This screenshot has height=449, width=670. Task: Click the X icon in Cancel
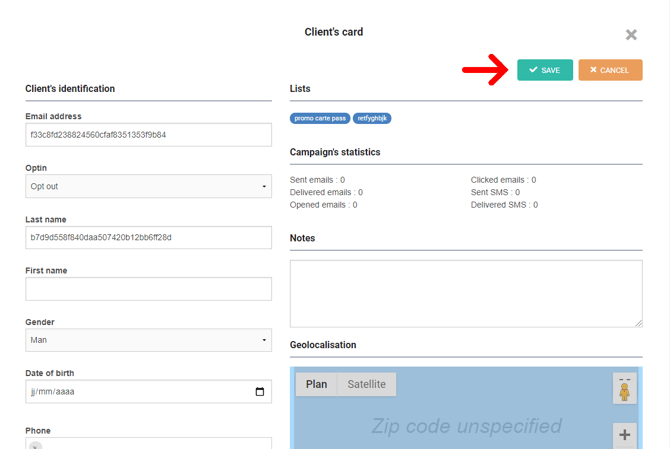593,70
